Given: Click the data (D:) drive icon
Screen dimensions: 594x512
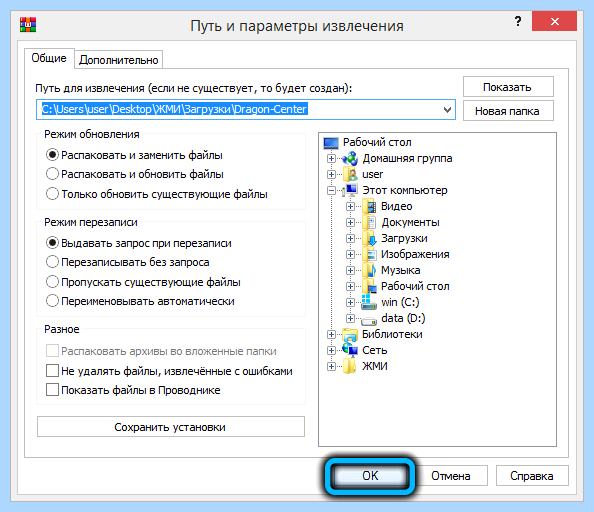Looking at the screenshot, I should coord(369,321).
